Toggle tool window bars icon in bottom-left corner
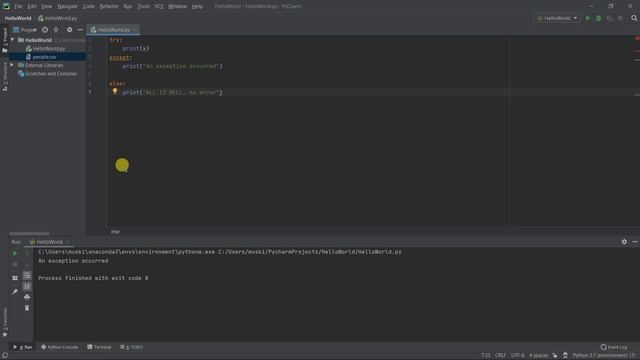Viewport: 640px width, 360px height. click(x=4, y=356)
